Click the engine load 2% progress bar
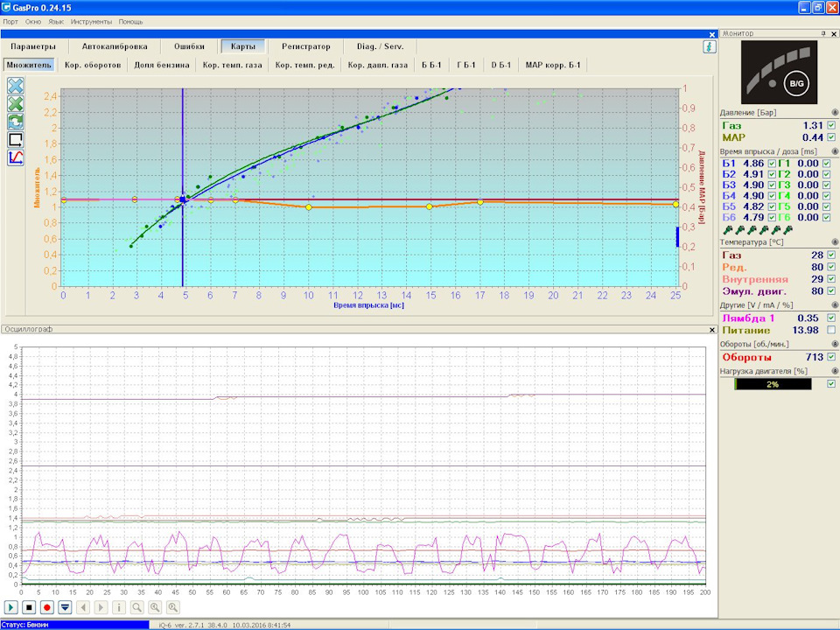This screenshot has height=630, width=840. coord(773,384)
